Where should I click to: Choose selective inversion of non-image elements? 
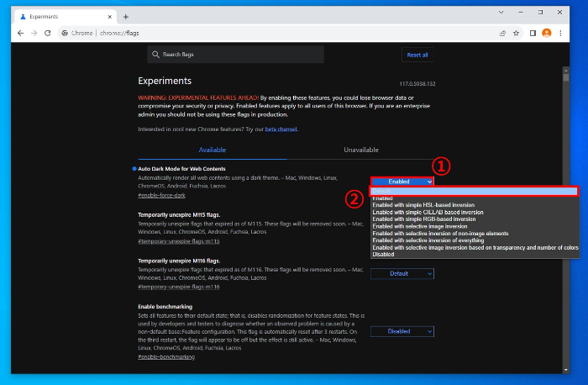point(475,234)
